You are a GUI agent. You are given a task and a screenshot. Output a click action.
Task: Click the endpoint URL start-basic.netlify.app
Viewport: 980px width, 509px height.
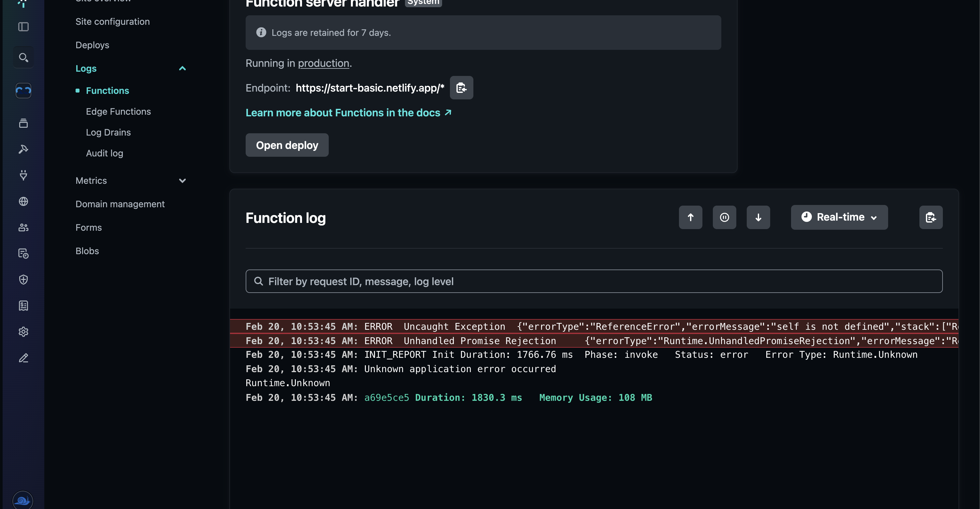(x=370, y=88)
